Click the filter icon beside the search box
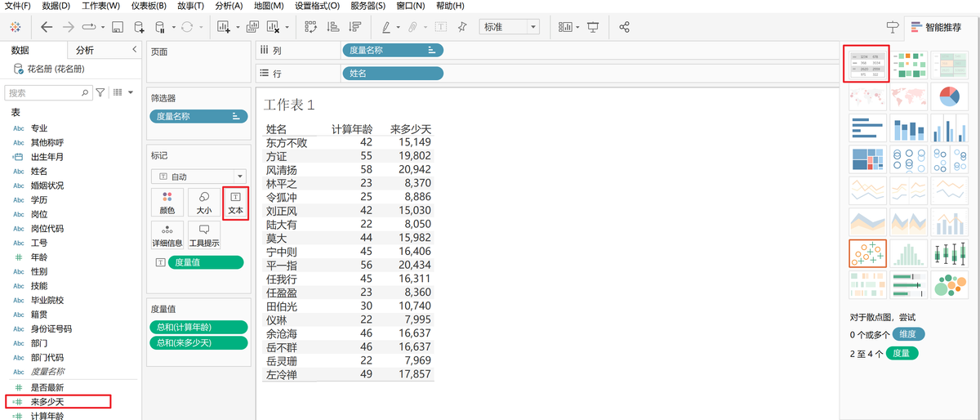This screenshot has width=980, height=420. coord(101,93)
